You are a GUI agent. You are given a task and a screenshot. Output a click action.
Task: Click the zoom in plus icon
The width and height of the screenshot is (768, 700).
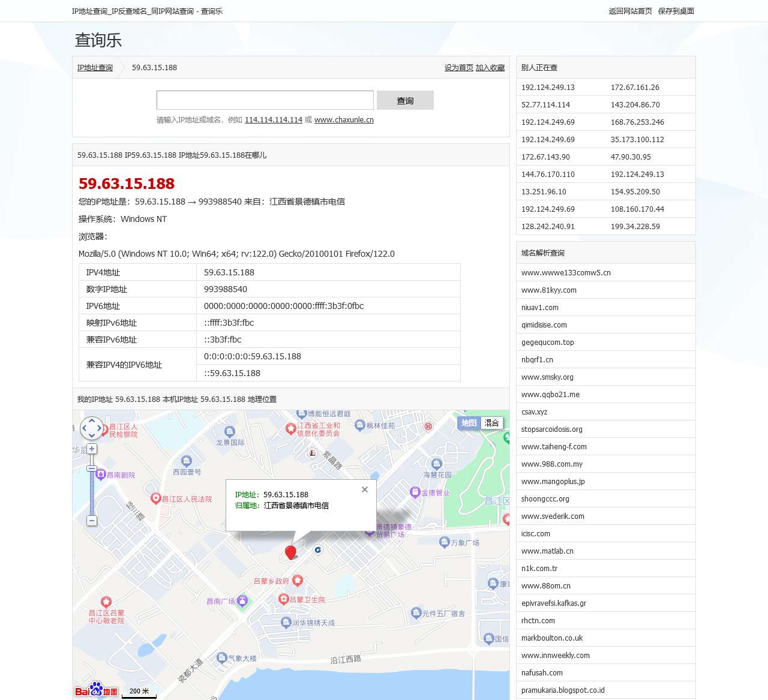point(92,449)
